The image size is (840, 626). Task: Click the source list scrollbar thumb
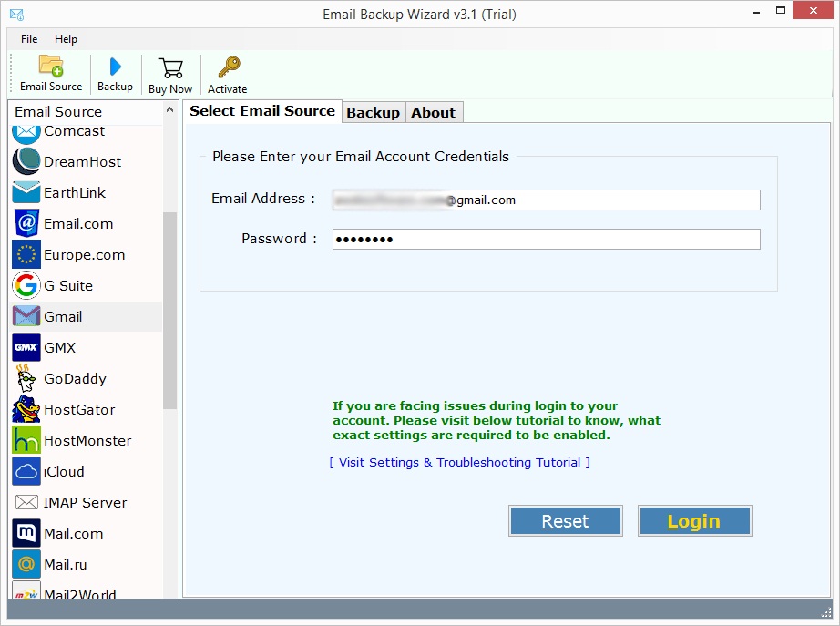coord(169,311)
